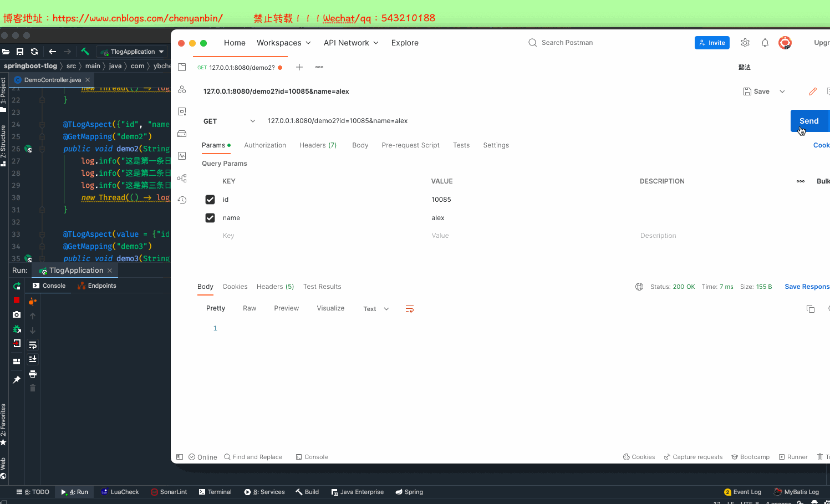The height and width of the screenshot is (504, 830).
Task: Uncheck the id query parameter
Action: tap(210, 200)
